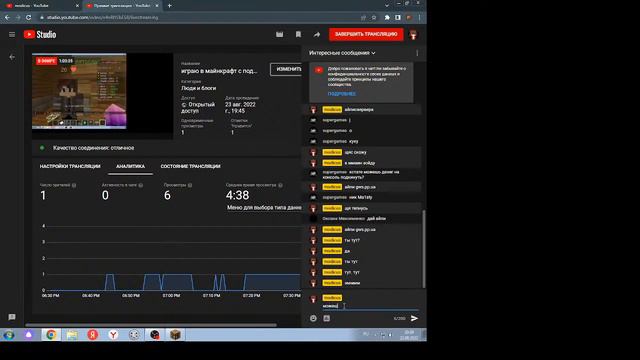This screenshot has height=360, width=640.
Task: Go back using left sidebar arrow
Action: (12, 57)
